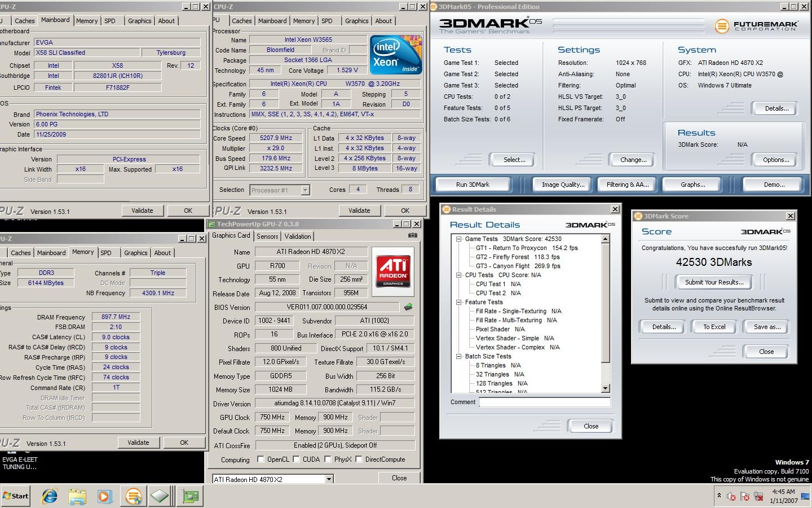
Task: Click Submit Your Results button
Action: 714,282
